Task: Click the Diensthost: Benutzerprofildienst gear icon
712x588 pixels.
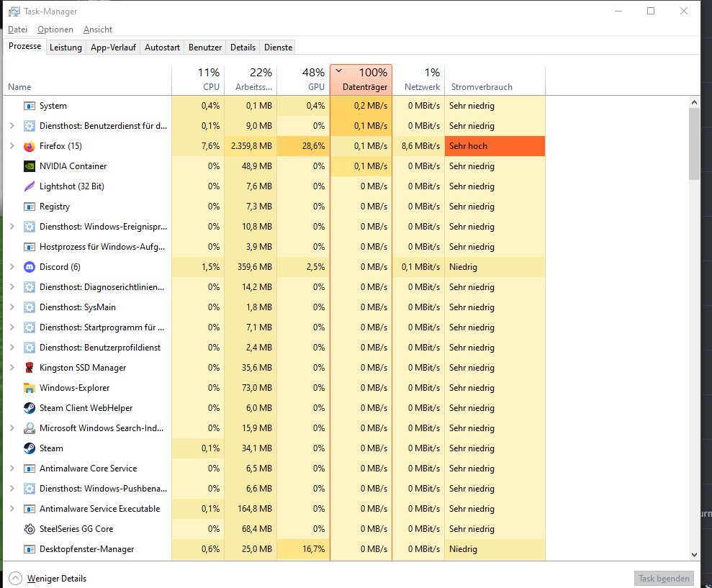Action: (x=30, y=348)
